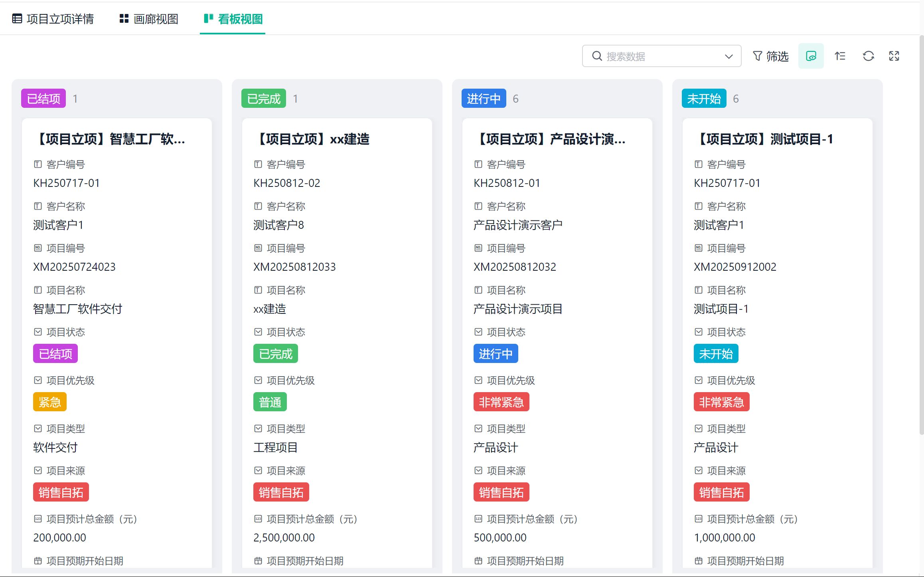The image size is (924, 577).
Task: Switch to the 项目立项详情 tab
Action: click(x=60, y=19)
